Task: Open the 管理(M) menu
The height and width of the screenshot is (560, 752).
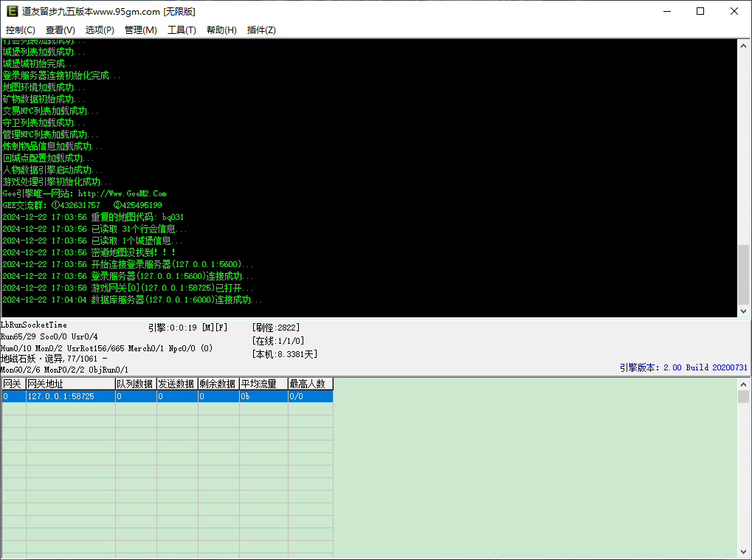Action: [140, 30]
